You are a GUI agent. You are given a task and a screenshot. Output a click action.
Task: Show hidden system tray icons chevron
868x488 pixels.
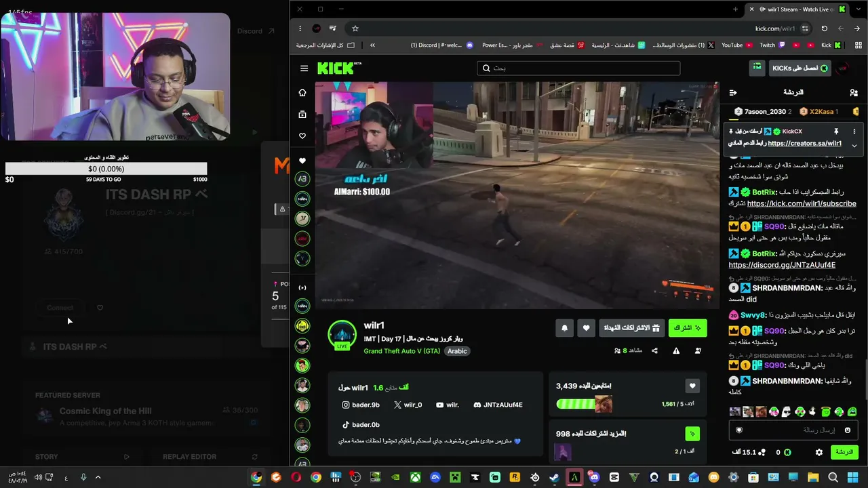pyautogui.click(x=98, y=478)
